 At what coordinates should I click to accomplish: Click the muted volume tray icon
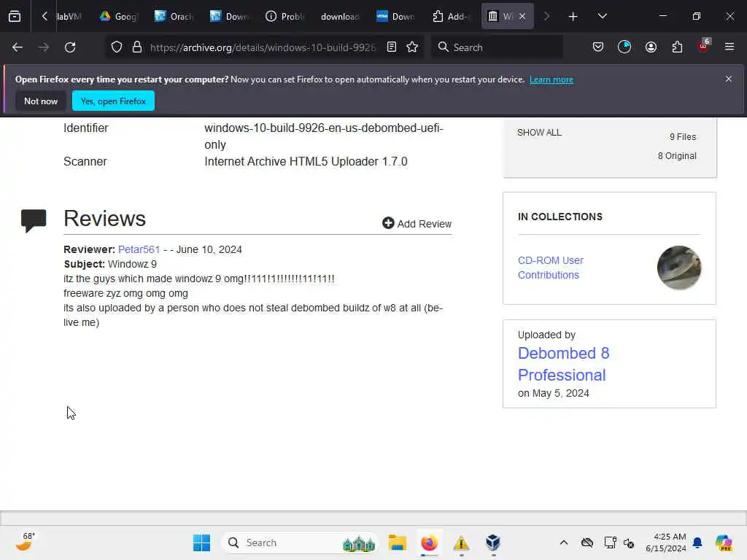629,542
